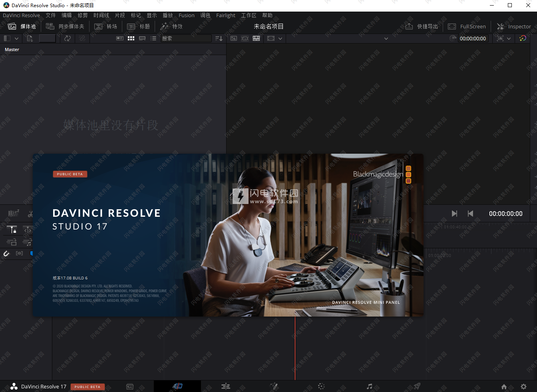Open the 标题 titles panel
The image size is (537, 392).
coord(139,26)
